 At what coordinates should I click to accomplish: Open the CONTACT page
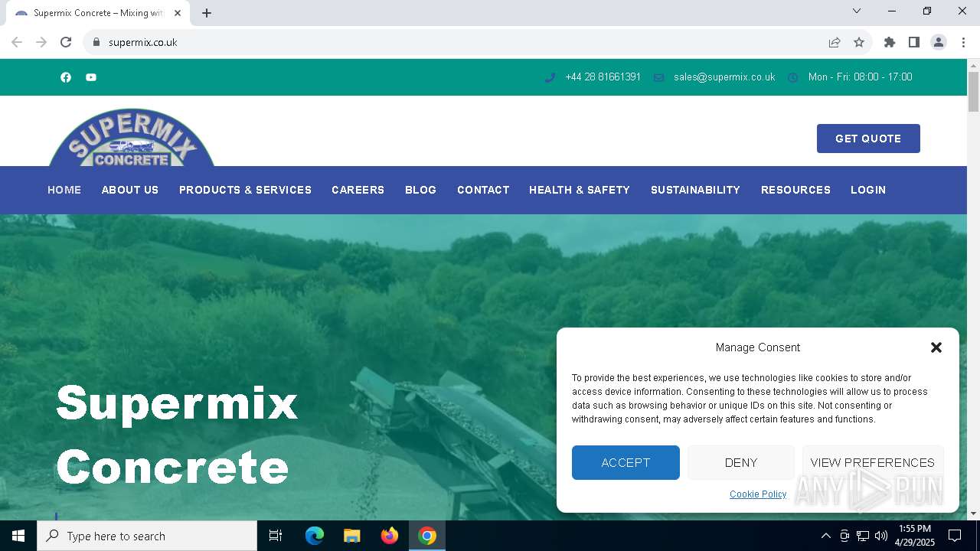483,190
